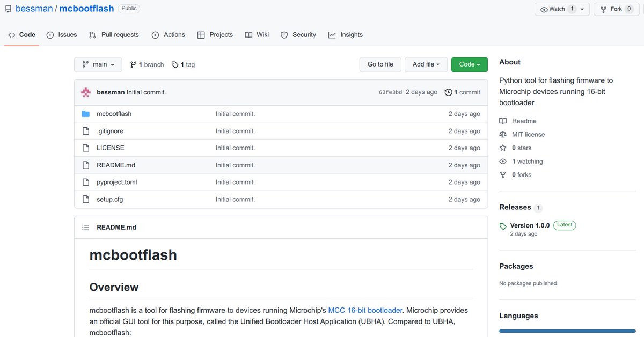Click the bessman avatar in commit row
Screen dimensions: 644x337
pyautogui.click(x=86, y=92)
